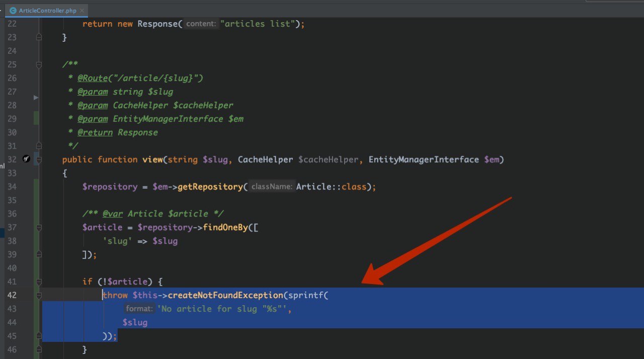Collapse the doc comment fold marker at line 25
Image resolution: width=644 pixels, height=359 pixels.
[39, 64]
